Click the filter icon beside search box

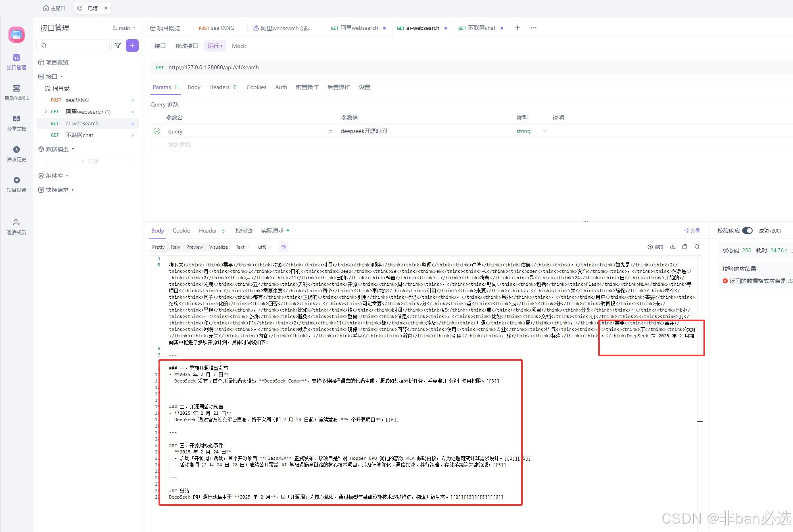coord(118,46)
